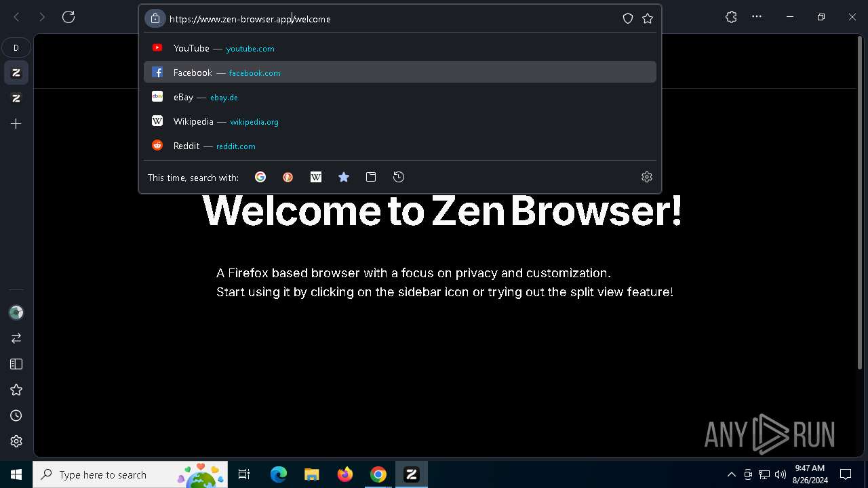Viewport: 868px width, 488px height.
Task: Show hidden system tray icons
Action: click(x=731, y=474)
